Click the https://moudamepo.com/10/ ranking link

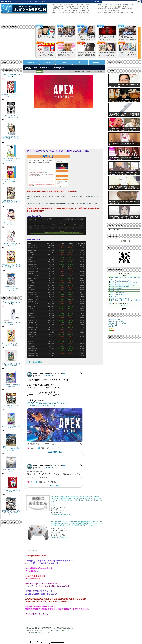tap(121, 281)
